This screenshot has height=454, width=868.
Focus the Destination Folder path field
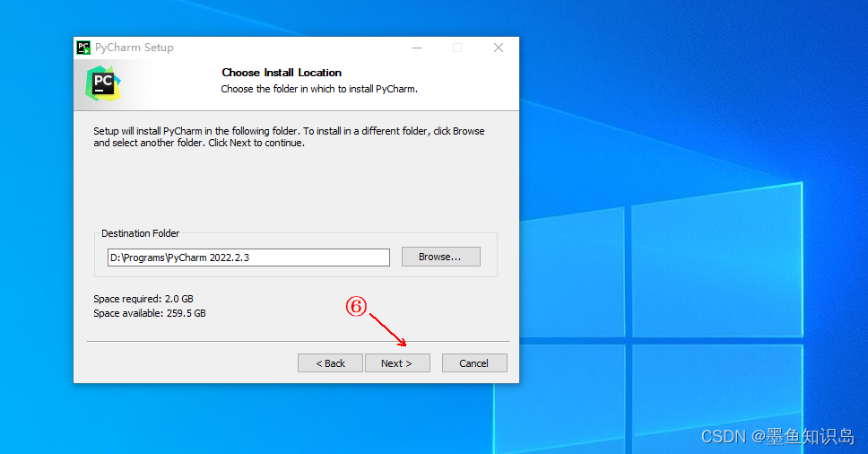248,258
